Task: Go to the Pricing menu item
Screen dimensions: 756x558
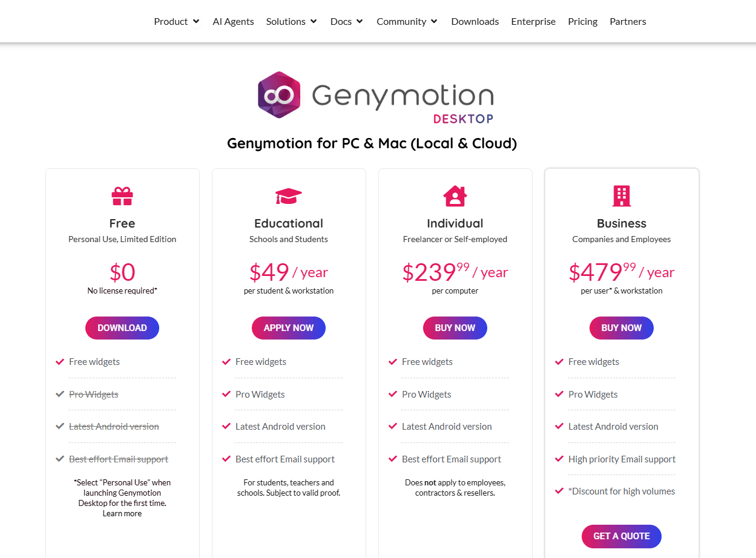Action: point(582,21)
